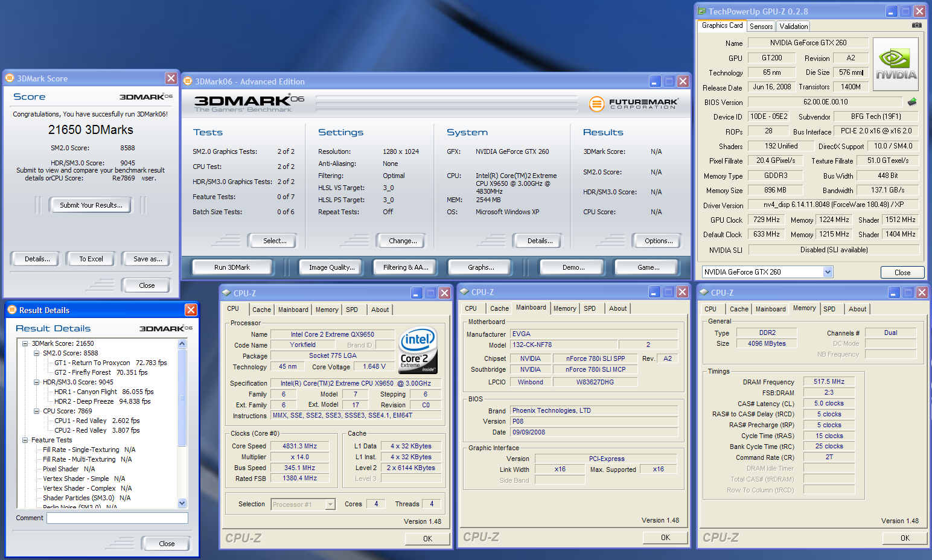Select GT1 - Return To Proxycon row
The width and height of the screenshot is (932, 560).
pyautogui.click(x=110, y=363)
